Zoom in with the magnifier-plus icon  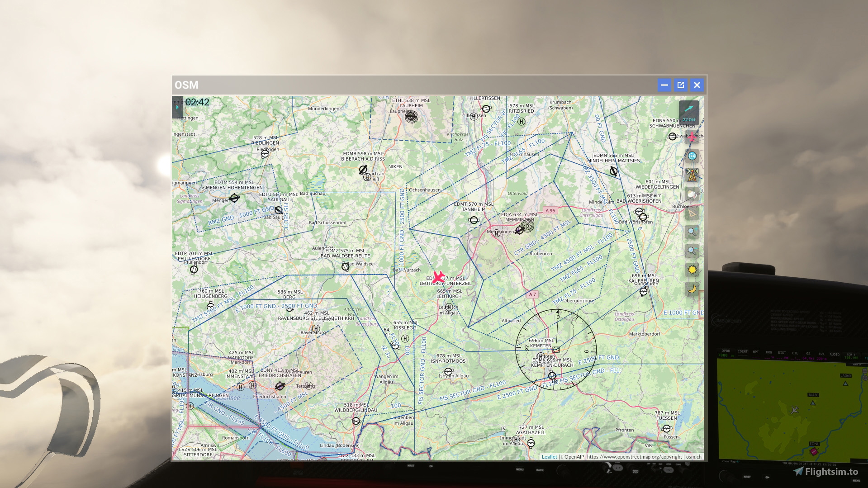point(692,232)
